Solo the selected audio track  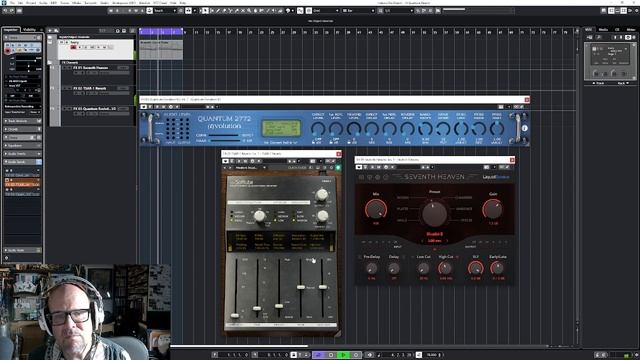(x=66, y=42)
